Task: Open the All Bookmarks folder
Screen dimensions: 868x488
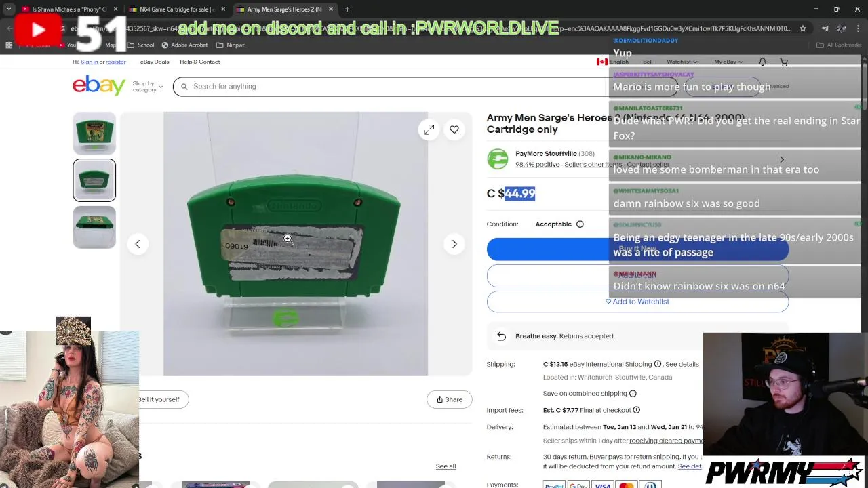Action: click(838, 45)
